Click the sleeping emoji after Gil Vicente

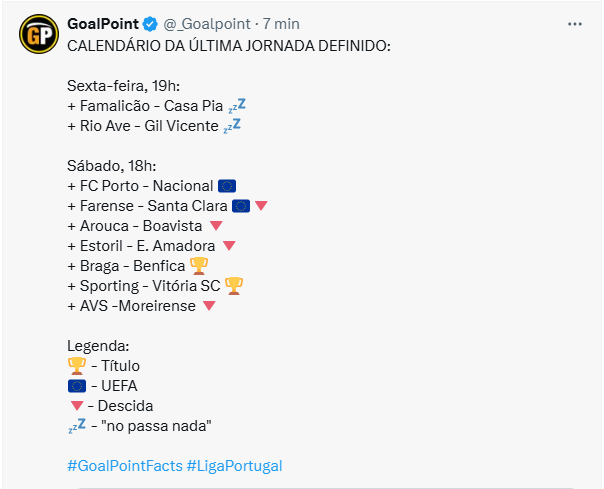(x=232, y=126)
